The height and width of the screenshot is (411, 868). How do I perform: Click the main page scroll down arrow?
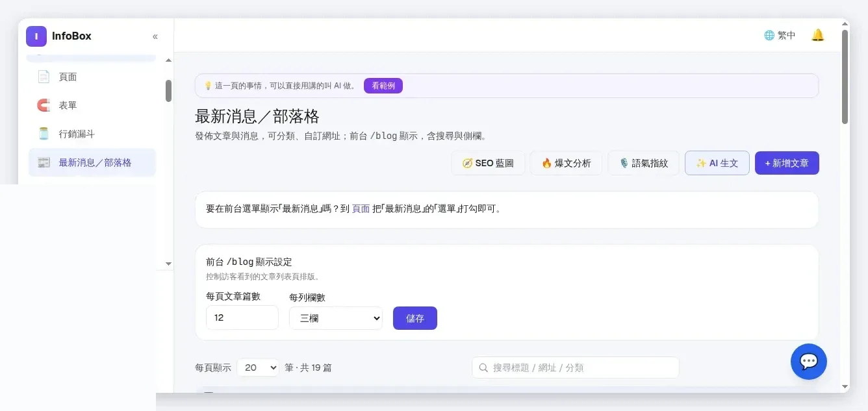point(845,386)
